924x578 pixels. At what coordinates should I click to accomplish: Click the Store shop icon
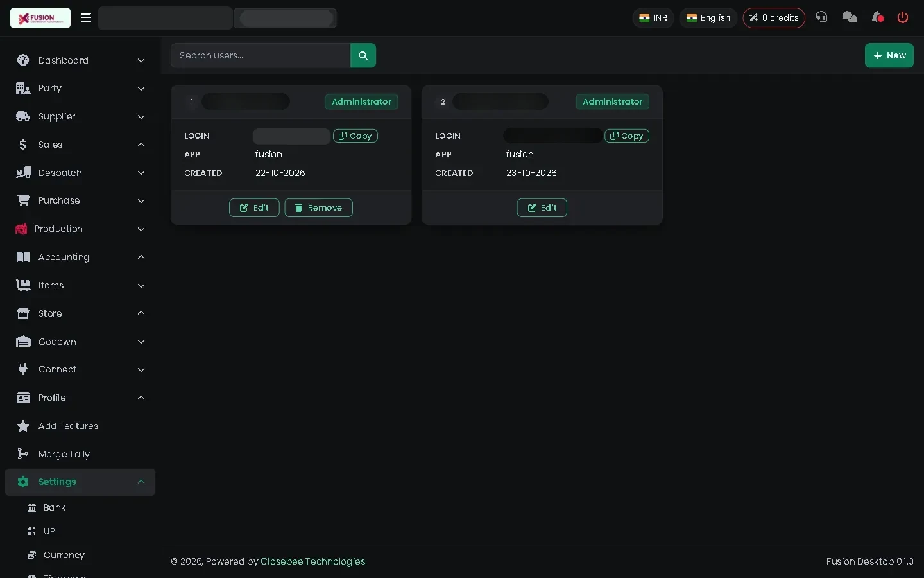[23, 313]
